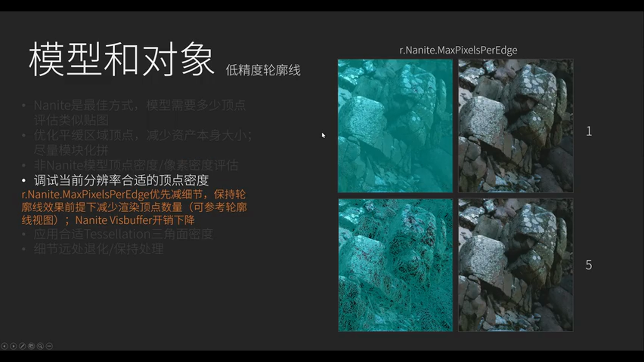Click dimmed bullet 细节远处退化/保持处理

pos(98,249)
